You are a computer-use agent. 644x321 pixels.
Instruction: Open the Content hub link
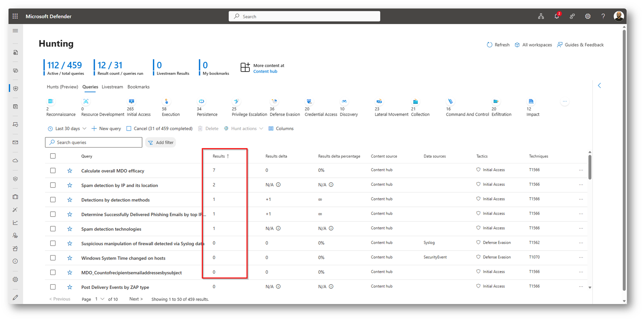(x=265, y=72)
